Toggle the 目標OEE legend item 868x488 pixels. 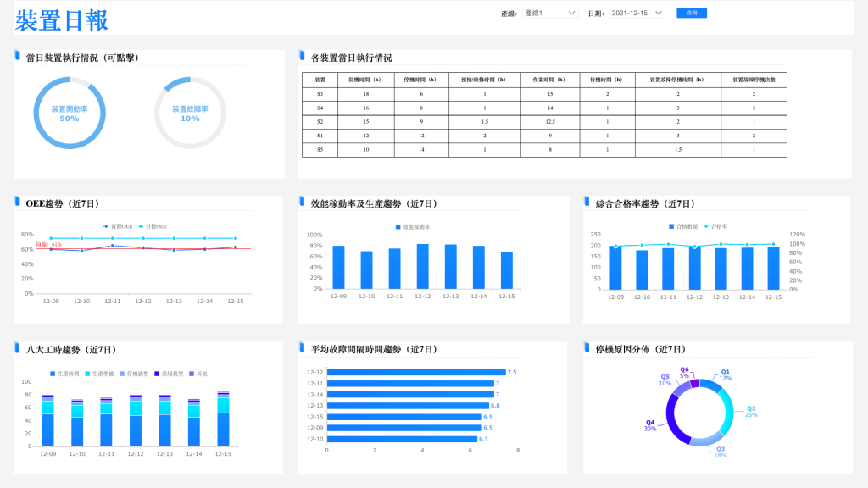pyautogui.click(x=153, y=226)
